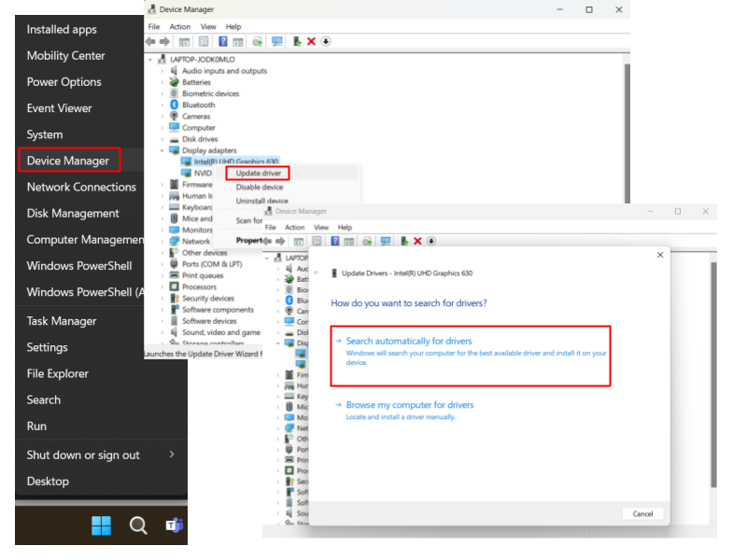Expand the Print queues node in the upper tree
Image resolution: width=747 pixels, height=560 pixels.
click(162, 275)
